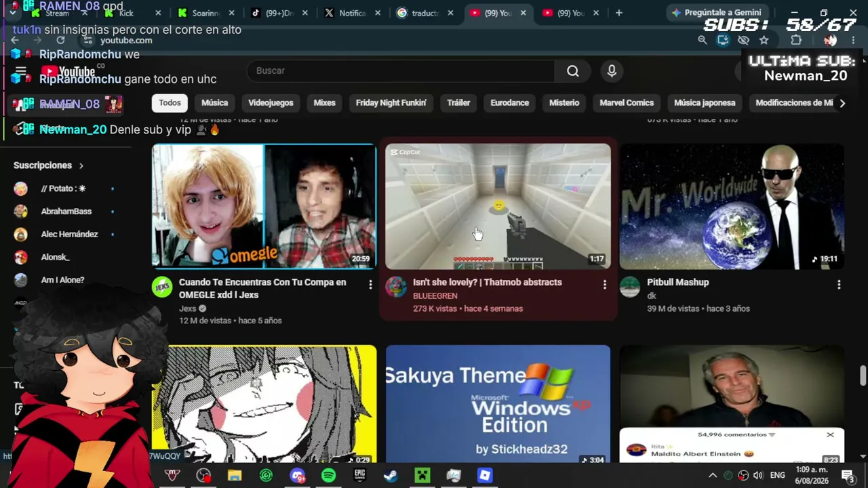Select the Música japonesa filter chip
Image resolution: width=868 pixels, height=488 pixels.
click(x=705, y=103)
